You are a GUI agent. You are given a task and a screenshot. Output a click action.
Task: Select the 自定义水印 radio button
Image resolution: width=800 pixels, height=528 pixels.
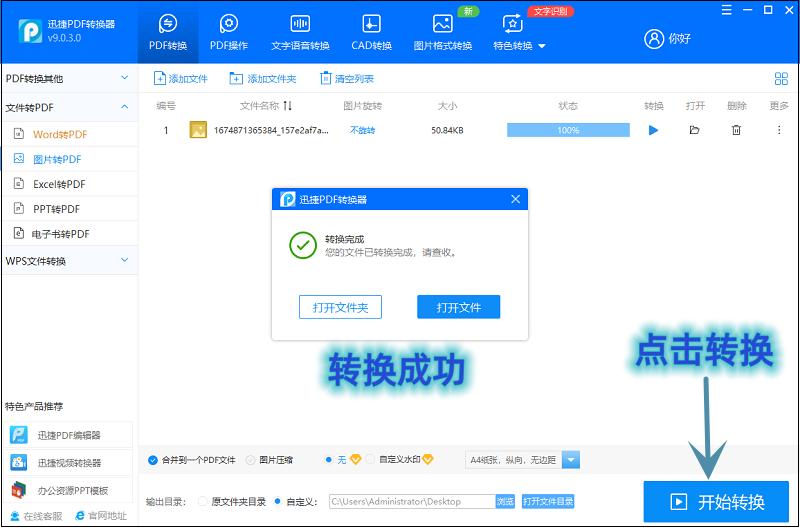click(370, 460)
